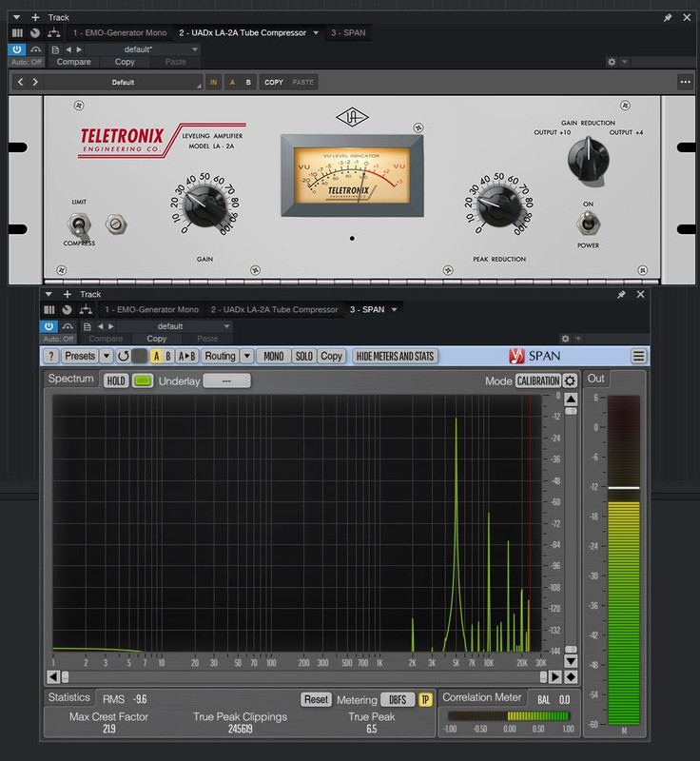Select '1 - EMO-Generator Mono' tab in LA-2A window
Image resolution: width=700 pixels, height=761 pixels.
pos(120,33)
